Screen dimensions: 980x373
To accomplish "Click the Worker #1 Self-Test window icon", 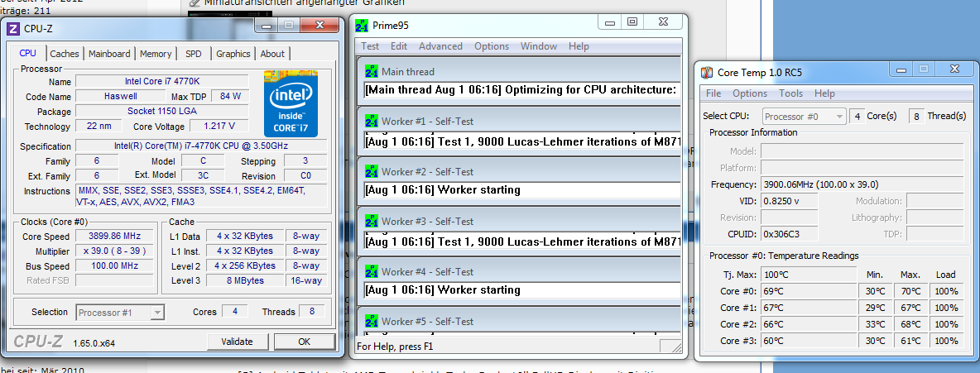I will pos(372,122).
